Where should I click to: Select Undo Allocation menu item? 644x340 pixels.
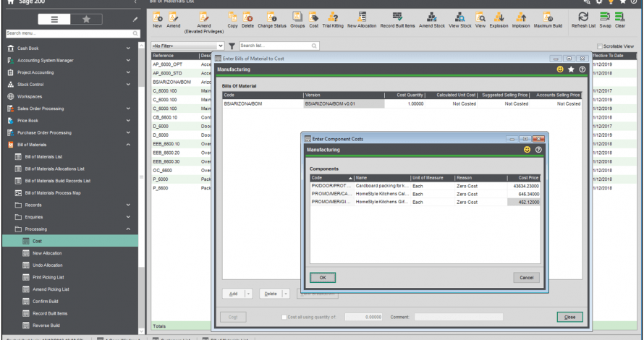(48, 265)
